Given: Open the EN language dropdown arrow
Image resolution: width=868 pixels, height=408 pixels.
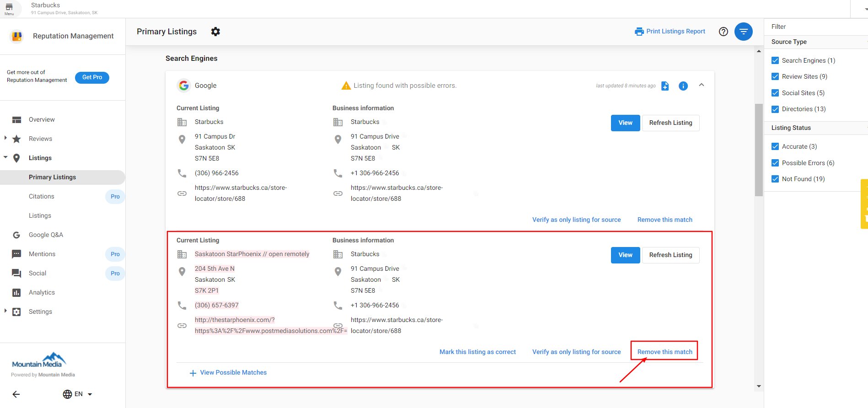Looking at the screenshot, I should coord(90,394).
